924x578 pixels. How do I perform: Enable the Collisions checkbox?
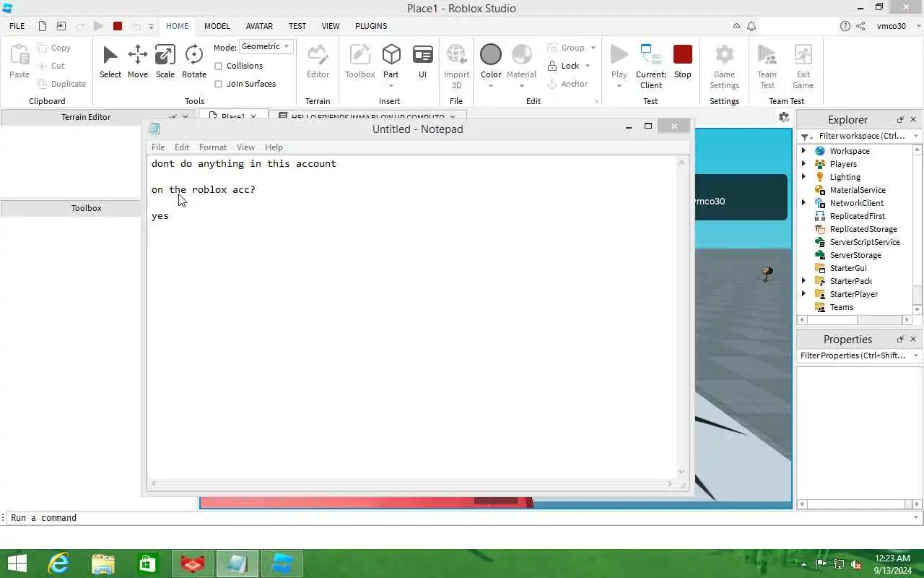click(x=218, y=66)
